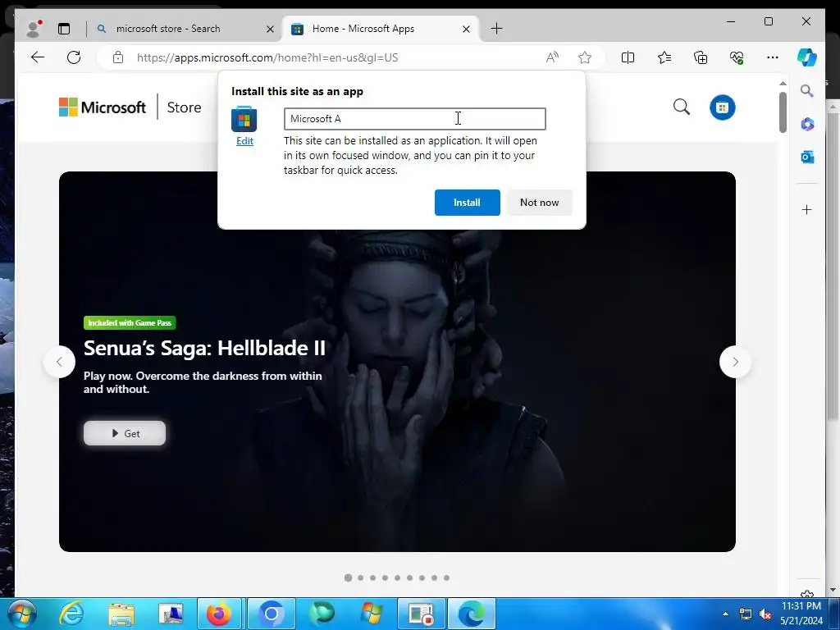Image resolution: width=840 pixels, height=630 pixels.
Task: Open the split screen icon
Action: [628, 57]
